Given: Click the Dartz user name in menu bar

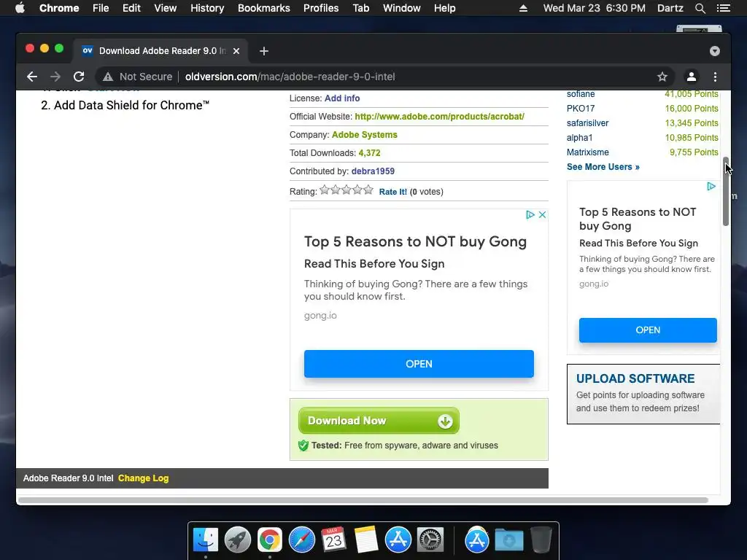Looking at the screenshot, I should coord(670,8).
